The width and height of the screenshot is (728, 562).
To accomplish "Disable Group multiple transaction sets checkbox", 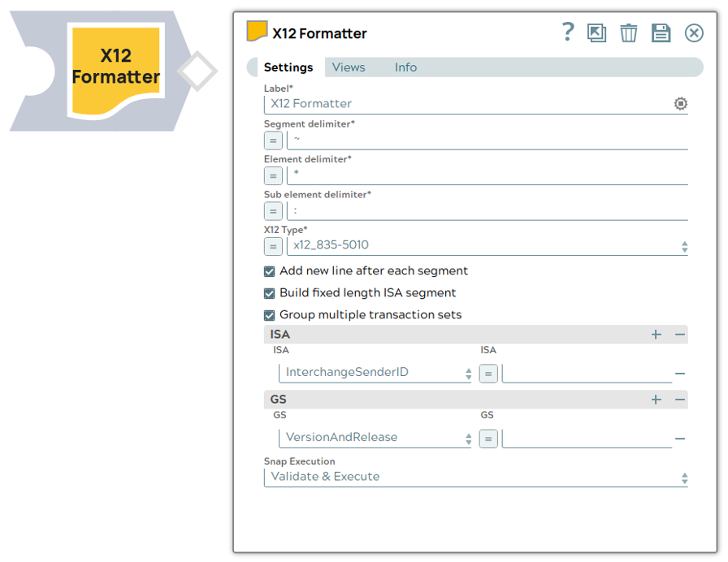I will click(270, 315).
